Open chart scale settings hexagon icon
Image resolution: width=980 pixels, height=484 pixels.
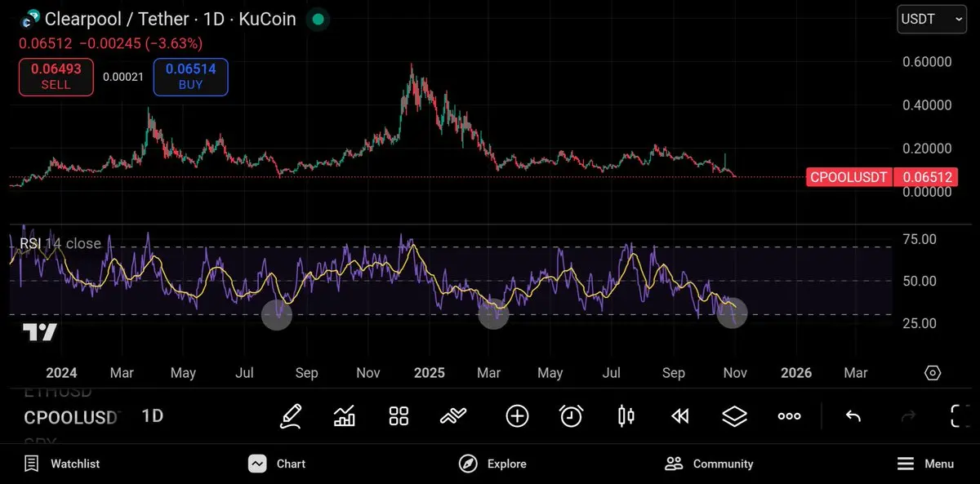(x=933, y=373)
